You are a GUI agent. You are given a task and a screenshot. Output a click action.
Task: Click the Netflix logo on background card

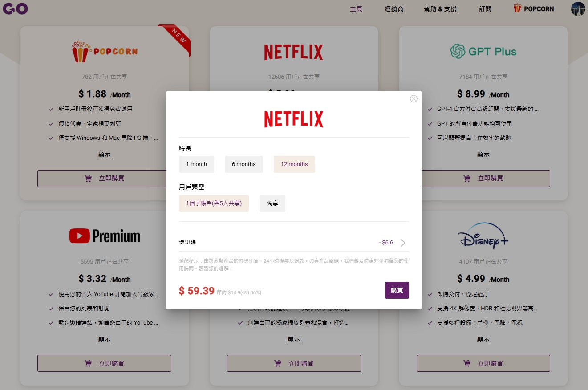pyautogui.click(x=294, y=52)
